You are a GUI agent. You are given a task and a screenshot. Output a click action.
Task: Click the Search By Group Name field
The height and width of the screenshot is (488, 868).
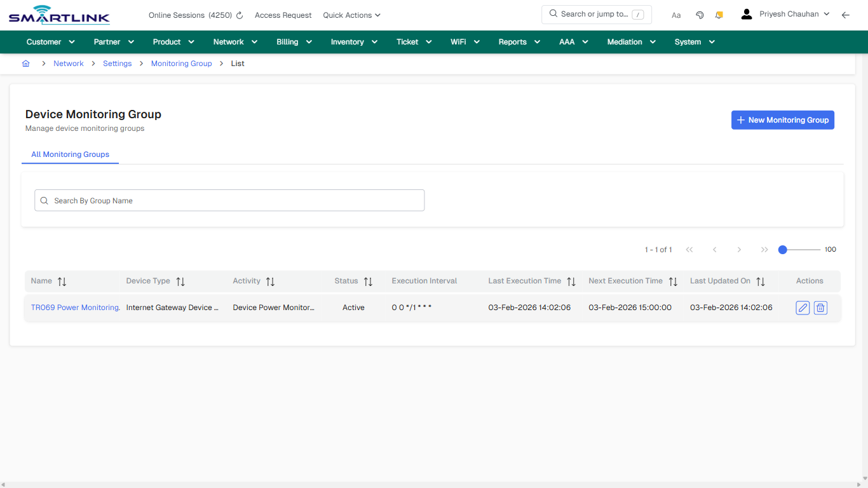tap(229, 200)
